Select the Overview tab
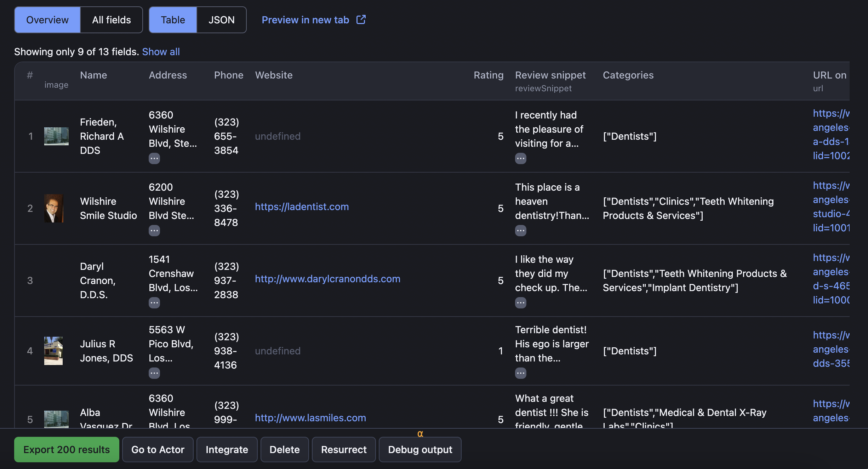The height and width of the screenshot is (469, 868). pyautogui.click(x=47, y=20)
